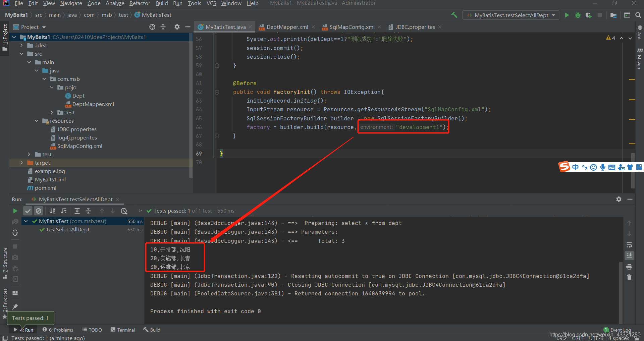
Task: Sort tests by duration icon
Action: pyautogui.click(x=63, y=211)
